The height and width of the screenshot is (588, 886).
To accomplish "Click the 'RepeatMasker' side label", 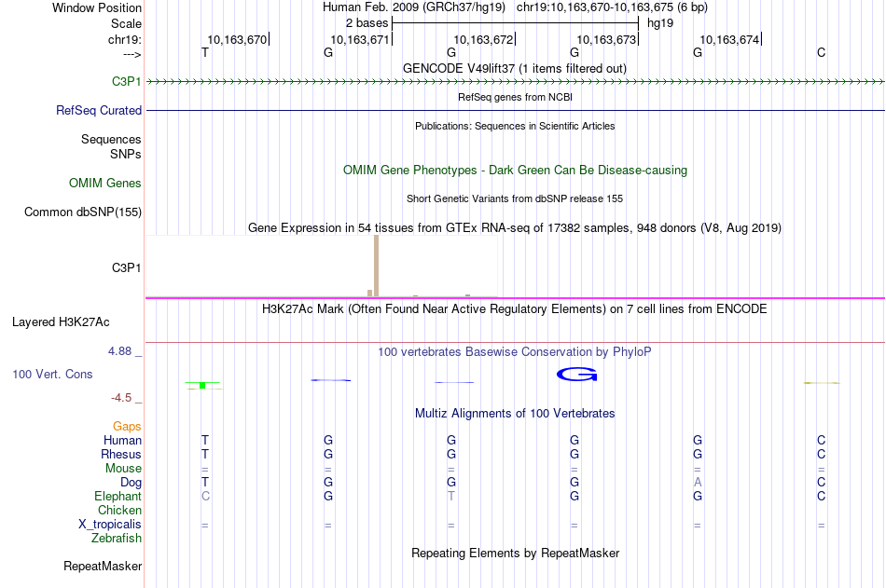I will pos(103,566).
